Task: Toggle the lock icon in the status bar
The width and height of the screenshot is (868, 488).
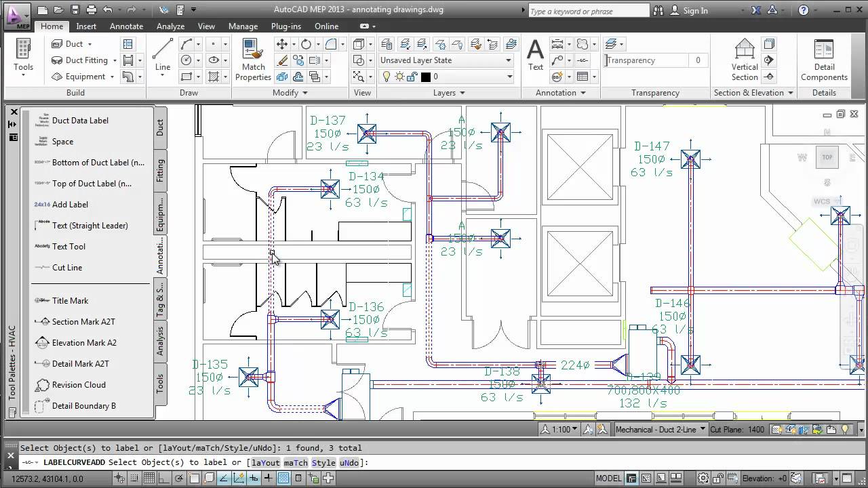Action: [x=717, y=479]
